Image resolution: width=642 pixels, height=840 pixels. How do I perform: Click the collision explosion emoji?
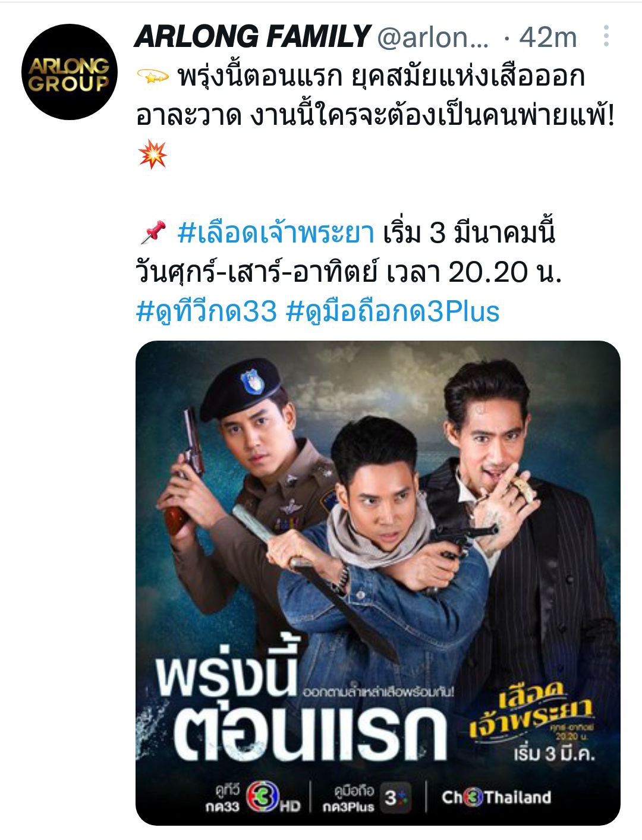[x=152, y=155]
